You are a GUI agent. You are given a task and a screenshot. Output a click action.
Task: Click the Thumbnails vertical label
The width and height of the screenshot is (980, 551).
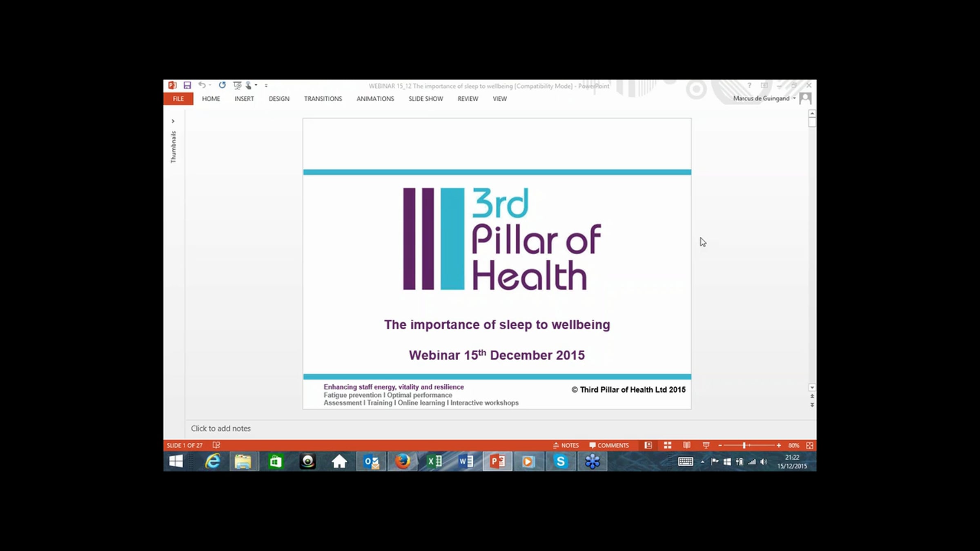(x=174, y=147)
